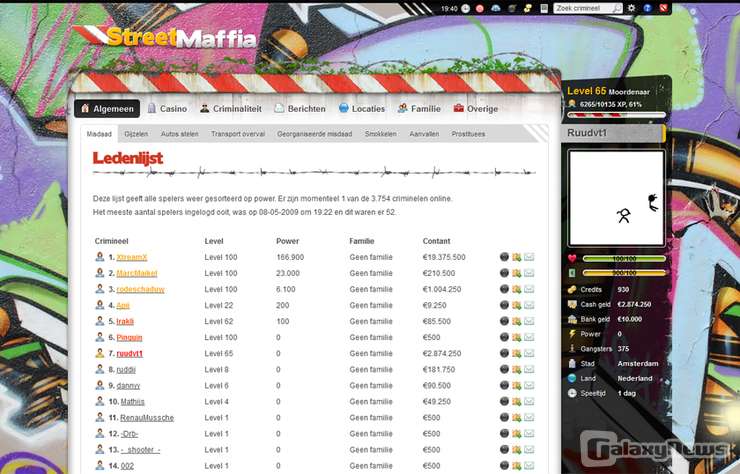Image resolution: width=740 pixels, height=474 pixels.
Task: Click the magnifier icon in the search box
Action: click(617, 8)
